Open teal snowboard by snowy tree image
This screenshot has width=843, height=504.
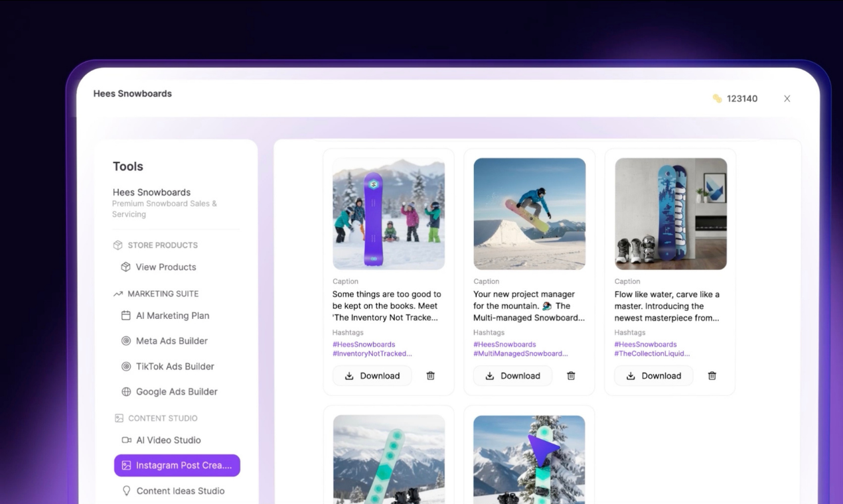click(x=529, y=460)
